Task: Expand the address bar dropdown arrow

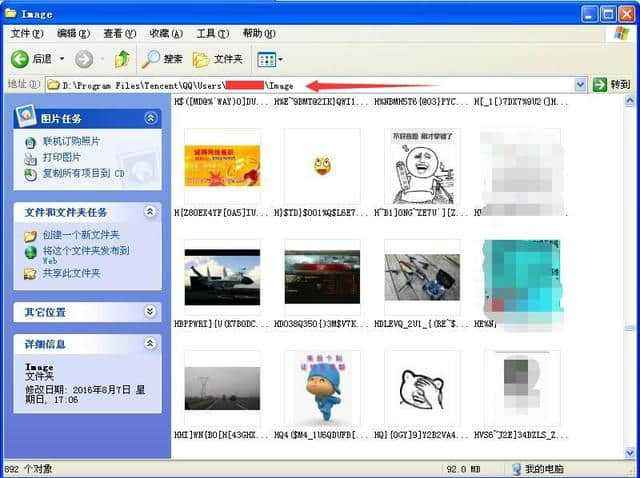Action: click(x=580, y=85)
